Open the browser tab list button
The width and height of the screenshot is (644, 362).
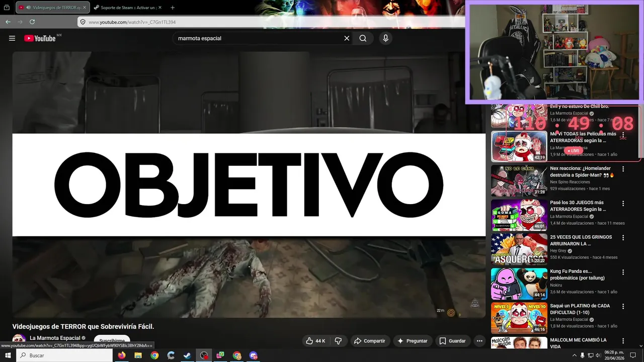tap(7, 8)
